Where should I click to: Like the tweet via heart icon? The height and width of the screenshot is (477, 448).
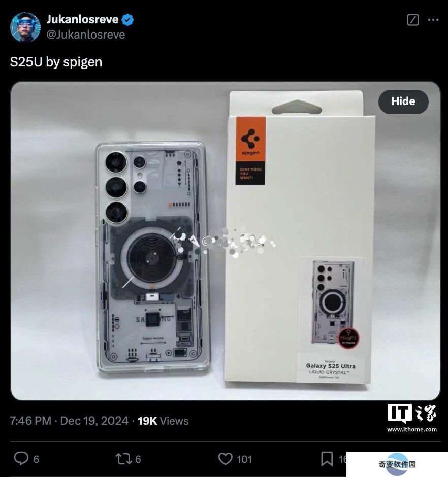click(226, 459)
